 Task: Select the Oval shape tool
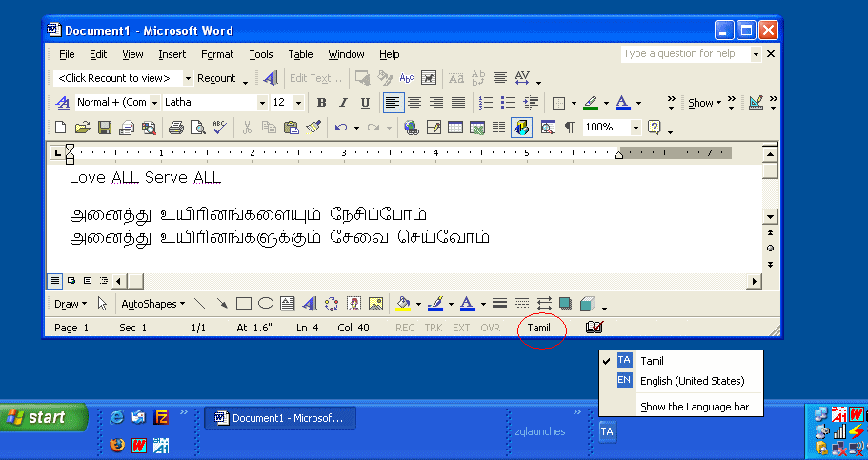266,304
